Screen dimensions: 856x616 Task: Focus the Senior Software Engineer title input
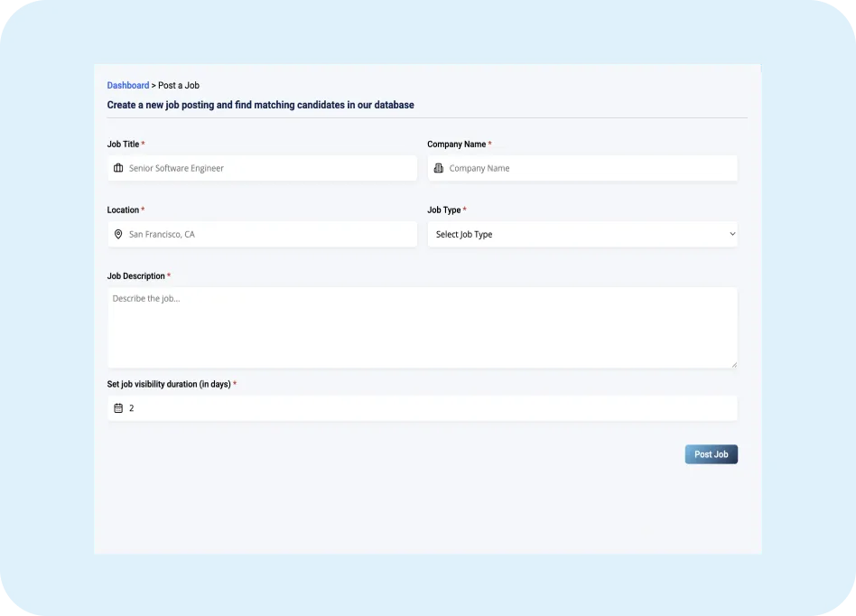click(x=262, y=168)
